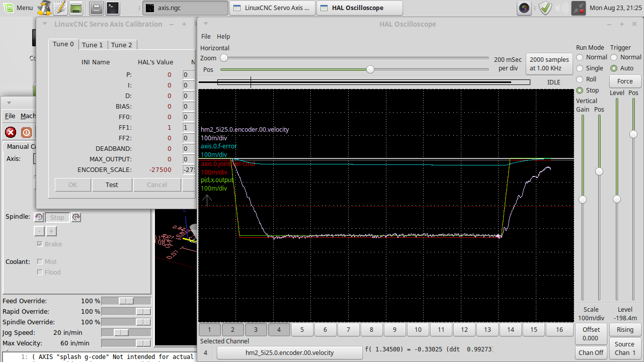The height and width of the screenshot is (362, 644).
Task: Launch the penguin icon application in panel
Action: click(44, 8)
